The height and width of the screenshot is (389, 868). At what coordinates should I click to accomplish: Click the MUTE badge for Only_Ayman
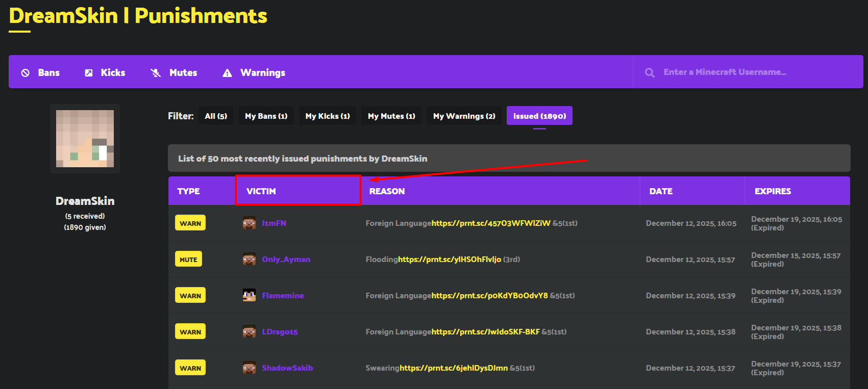coord(188,260)
